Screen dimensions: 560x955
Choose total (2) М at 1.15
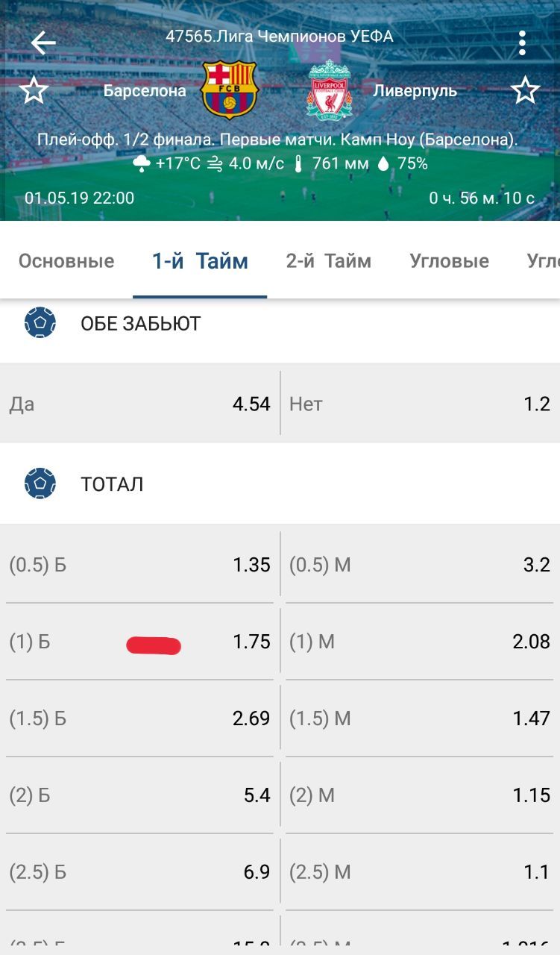click(x=420, y=795)
